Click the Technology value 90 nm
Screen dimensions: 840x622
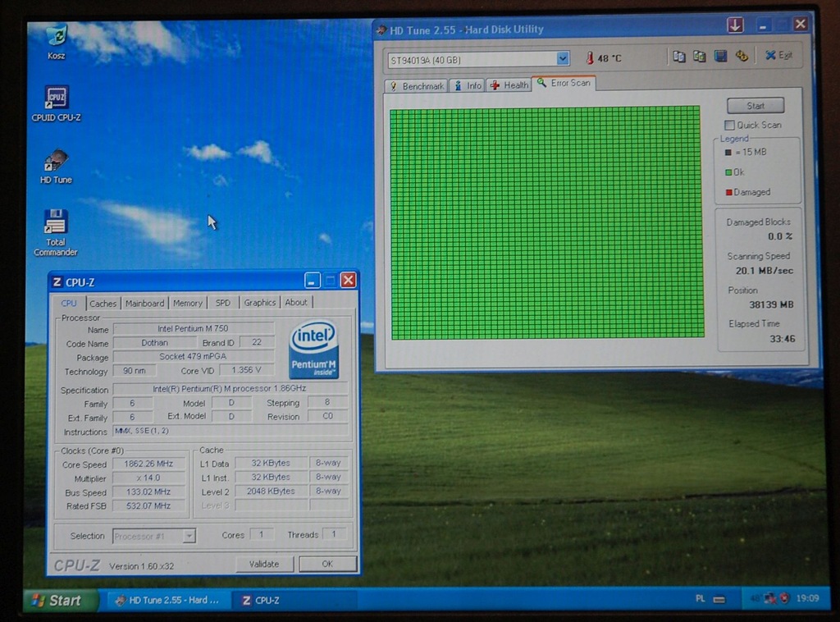click(135, 371)
